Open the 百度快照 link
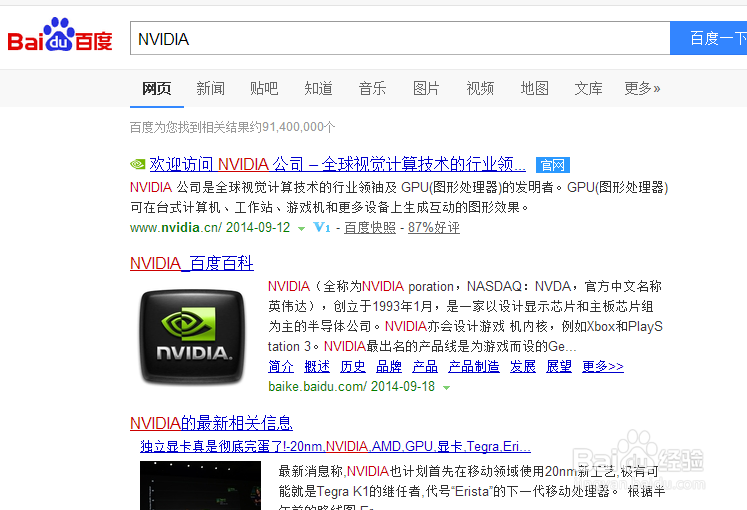The image size is (747, 510). 370,228
